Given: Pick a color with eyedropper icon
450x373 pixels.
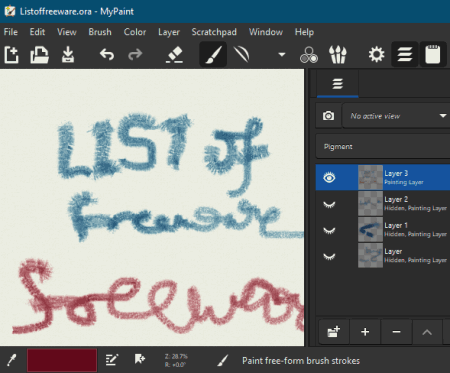Looking at the screenshot, I should point(12,360).
